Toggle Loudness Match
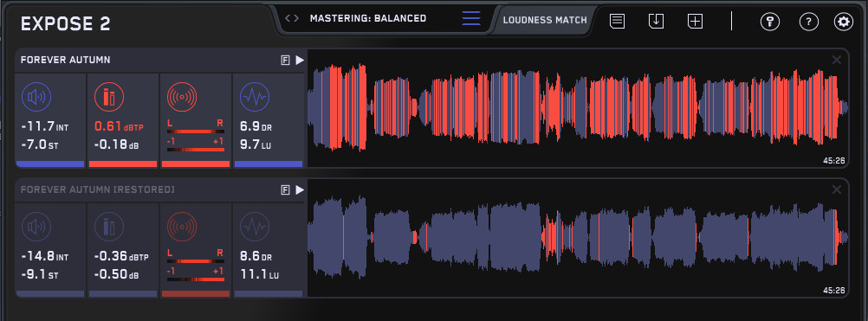The image size is (868, 321). [545, 21]
